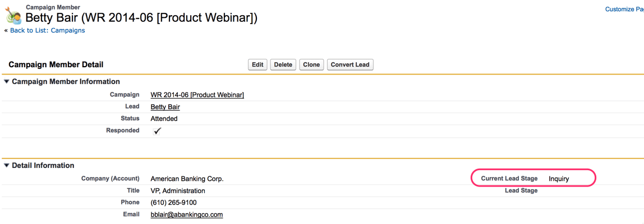Viewport: 644px width, 224px height.
Task: Open the WR 2014-06 [Product Webinar] campaign link
Action: click(x=197, y=95)
